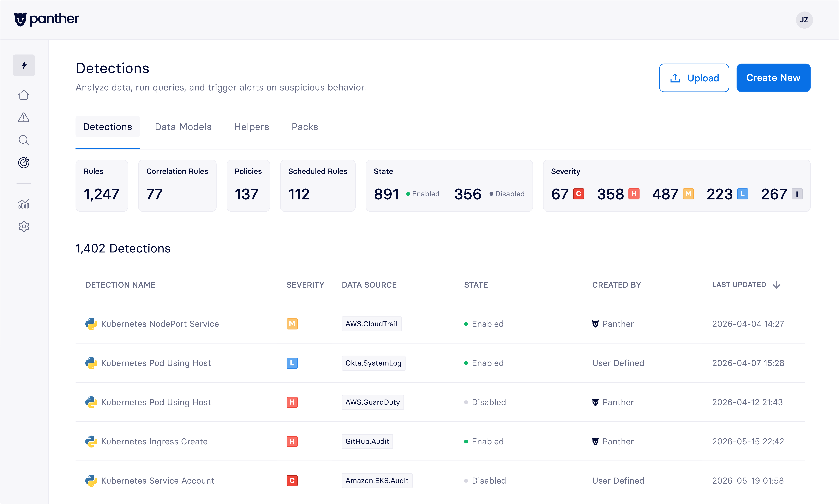
Task: Sort by Last Updated arrow
Action: click(777, 285)
